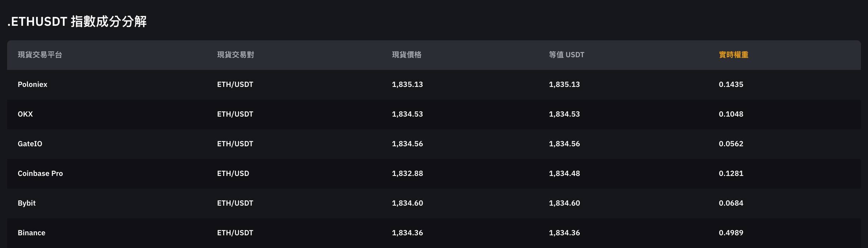Click the 現貨價格 column header

point(407,55)
